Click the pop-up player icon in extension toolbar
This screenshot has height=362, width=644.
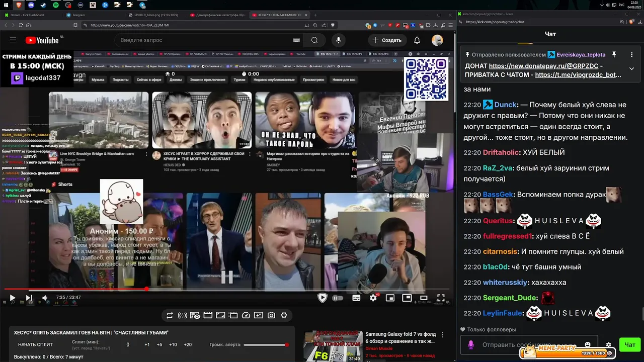point(233,315)
